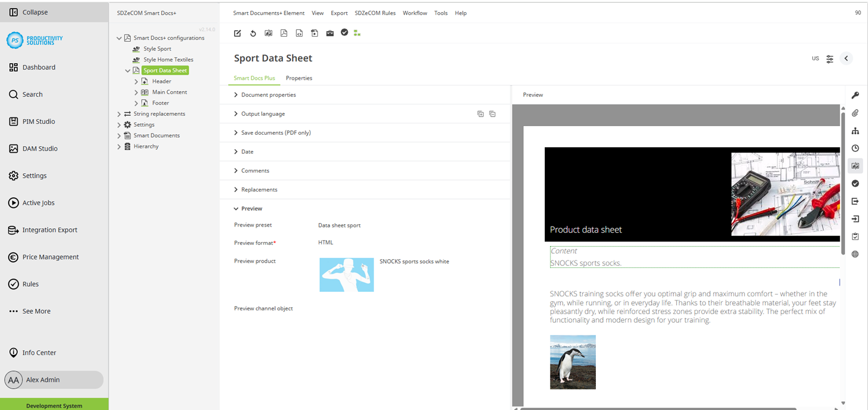This screenshot has height=410, width=868.
Task: Open the Workflow menu
Action: 414,13
